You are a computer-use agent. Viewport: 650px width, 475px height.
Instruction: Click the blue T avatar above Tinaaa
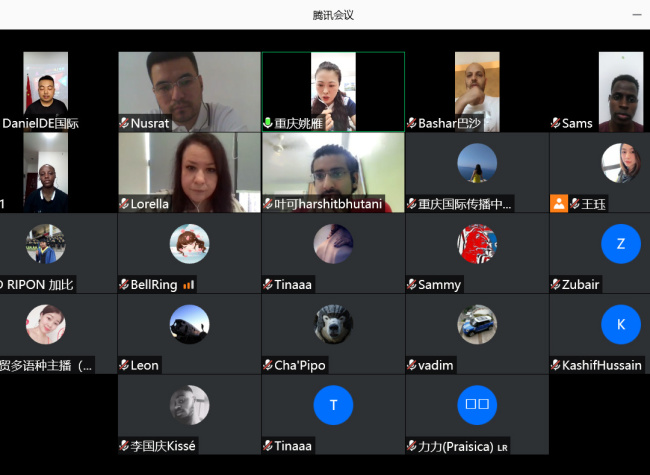click(x=333, y=405)
